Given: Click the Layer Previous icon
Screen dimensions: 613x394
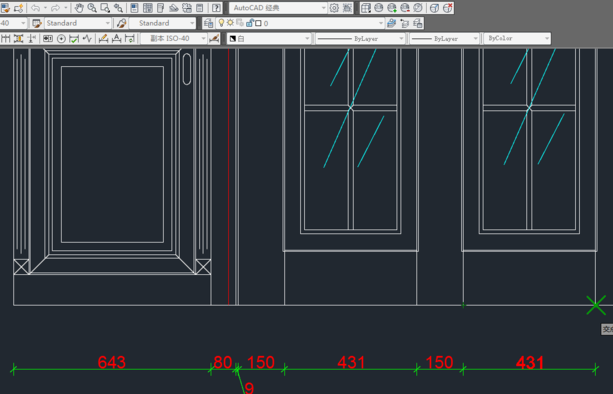Looking at the screenshot, I should coord(405,23).
